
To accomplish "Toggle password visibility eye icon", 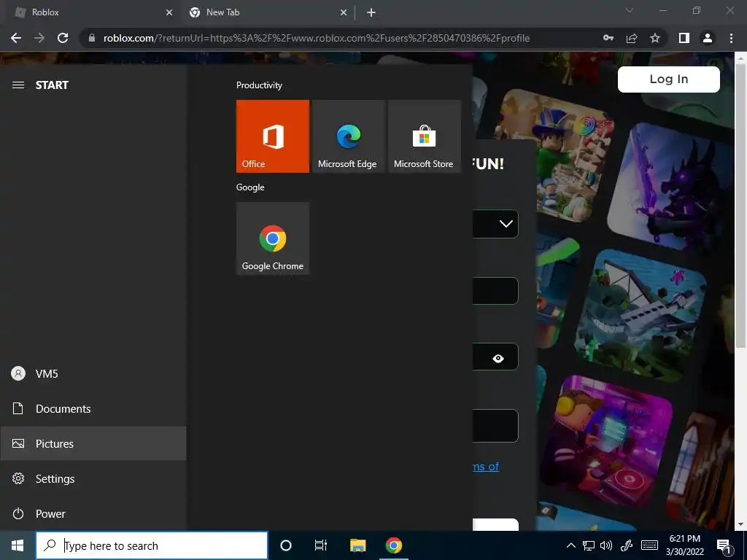I will pyautogui.click(x=498, y=359).
